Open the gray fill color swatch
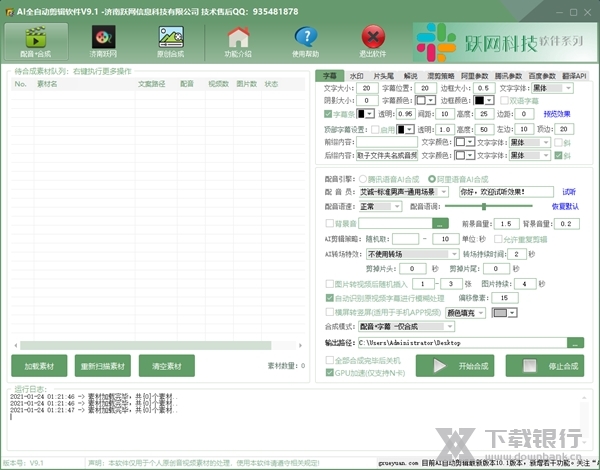Viewport: 600px width, 470px height. [505, 313]
